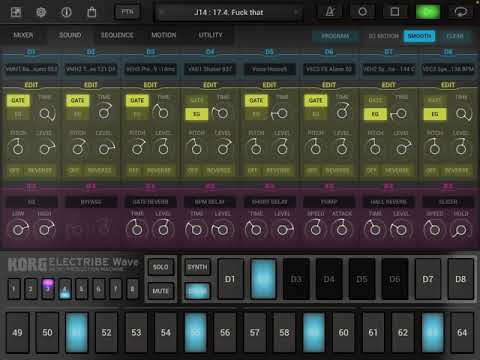
Task: Open the pattern name 'J14 : 17.4'
Action: (229, 12)
